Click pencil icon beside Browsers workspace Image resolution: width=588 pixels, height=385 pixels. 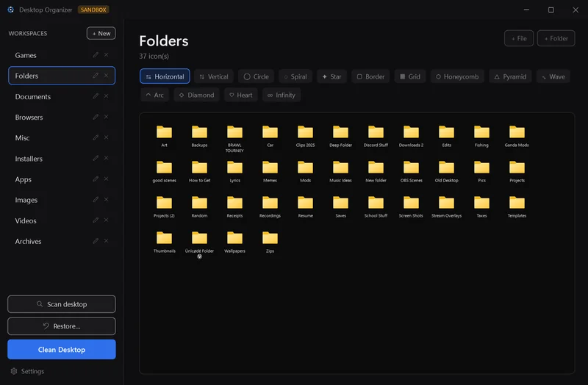(96, 117)
